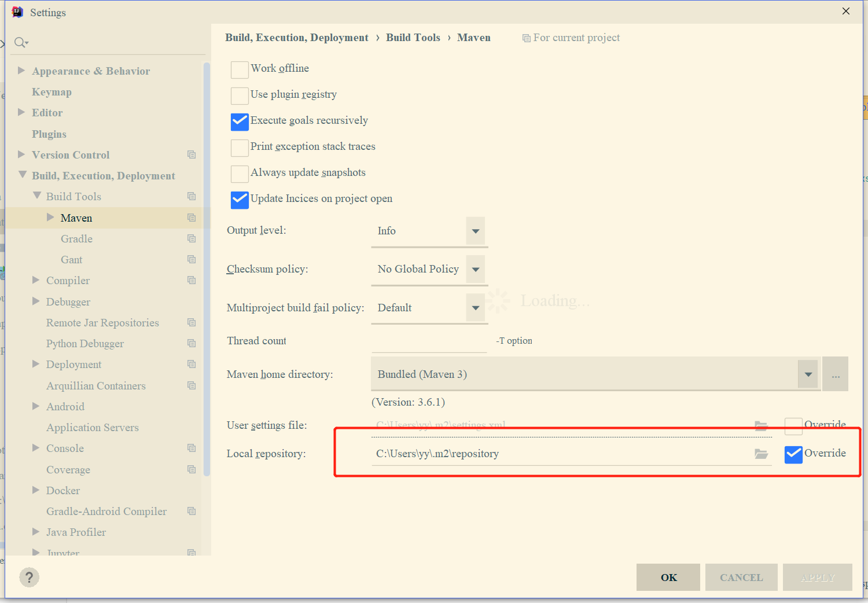Screen dimensions: 868x603
Task: Click the ellipsis button for Maven home
Action: click(x=836, y=374)
